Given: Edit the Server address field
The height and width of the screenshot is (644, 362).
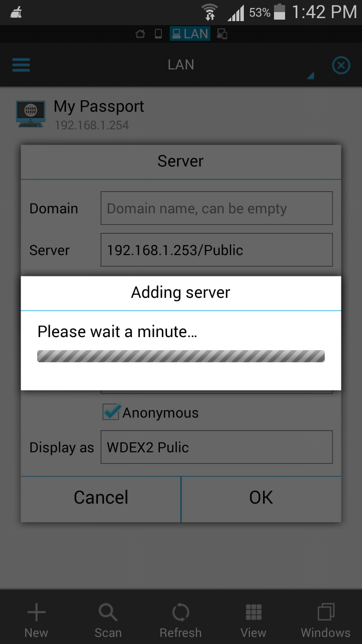Looking at the screenshot, I should pyautogui.click(x=216, y=250).
